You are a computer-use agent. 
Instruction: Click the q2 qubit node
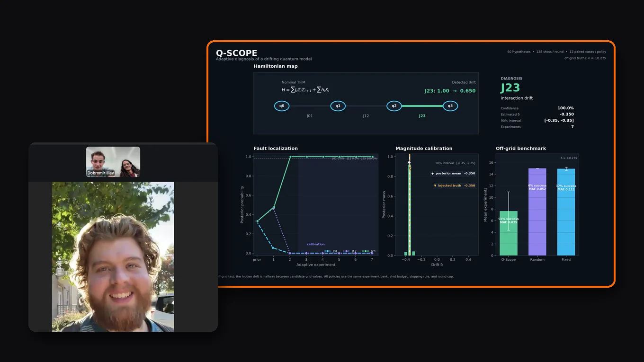394,106
